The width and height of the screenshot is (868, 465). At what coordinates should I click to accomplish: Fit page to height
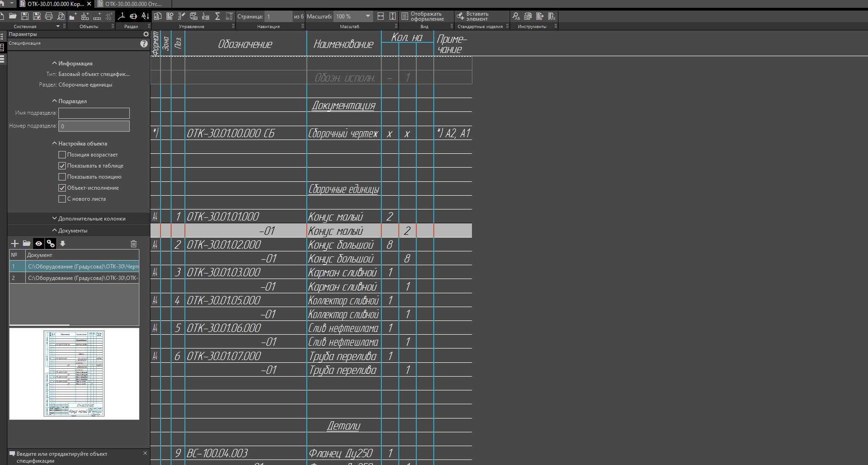click(392, 16)
